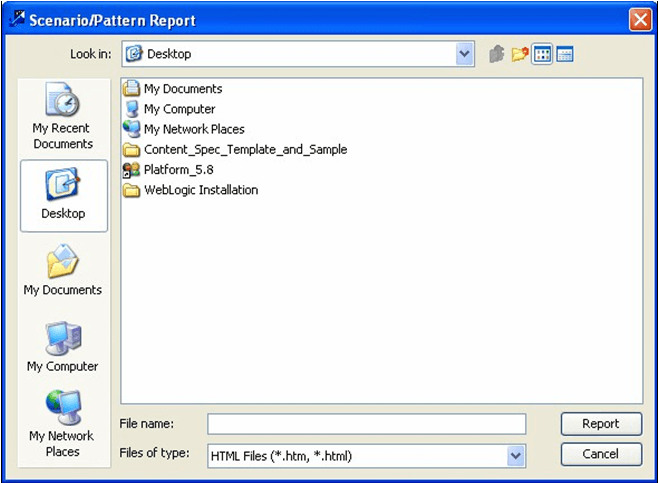Screen dimensions: 658x483
Task: Switch to Details view icon
Action: click(x=565, y=54)
